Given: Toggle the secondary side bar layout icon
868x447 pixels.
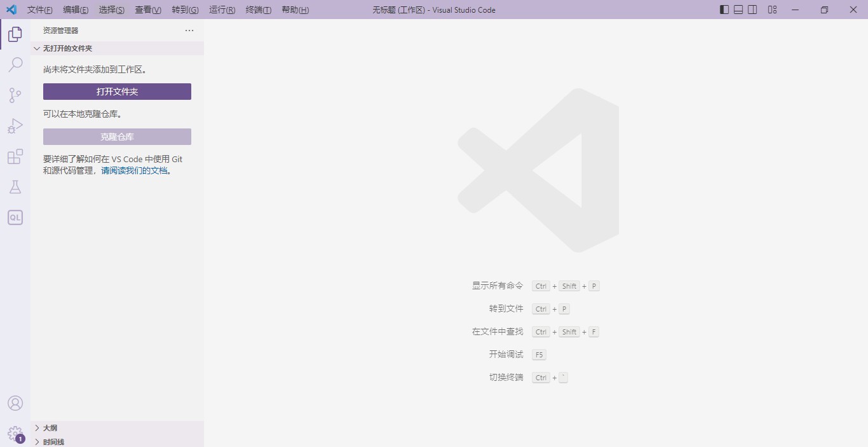Looking at the screenshot, I should [752, 10].
